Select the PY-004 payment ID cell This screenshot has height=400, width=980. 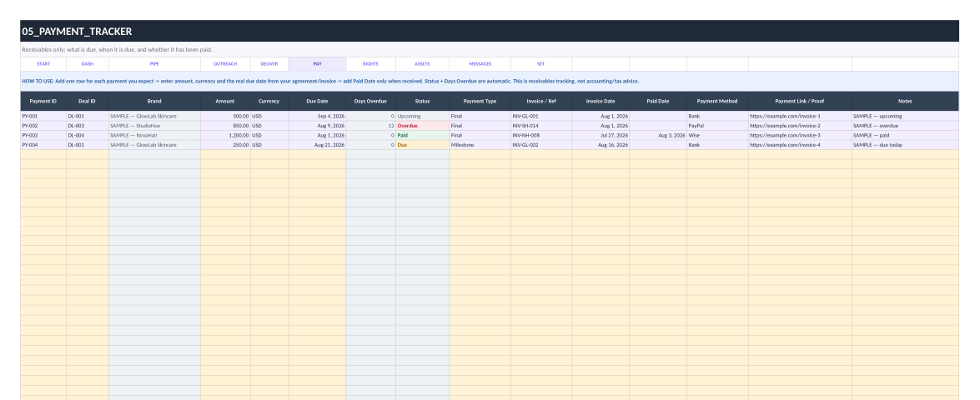click(x=43, y=145)
